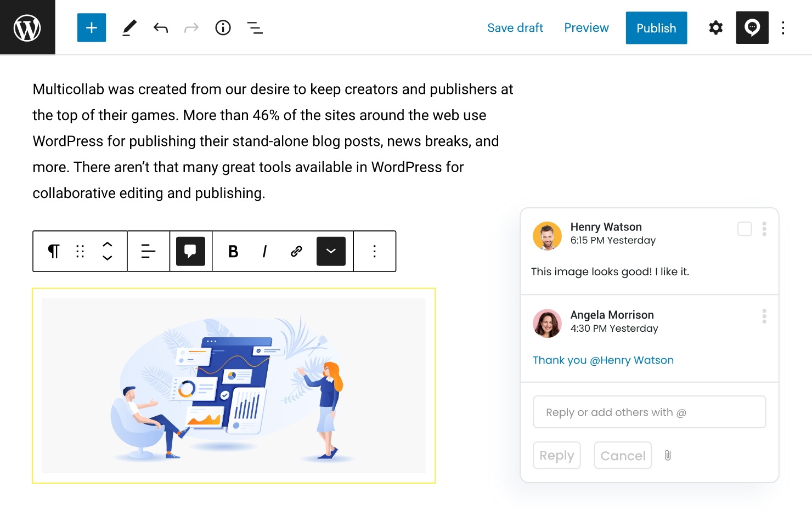Move the block up
812x527 pixels.
coord(108,245)
